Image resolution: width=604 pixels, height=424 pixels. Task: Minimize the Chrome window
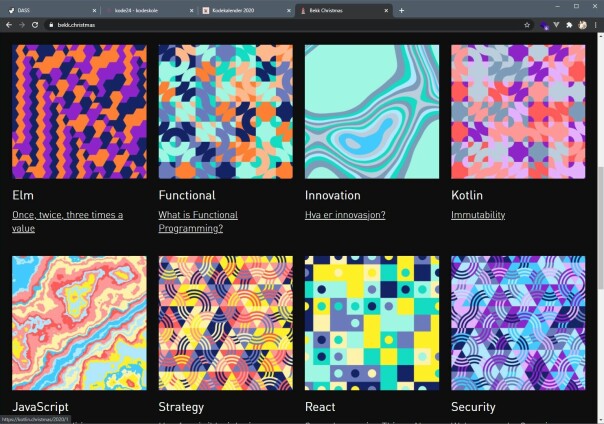[x=557, y=6]
